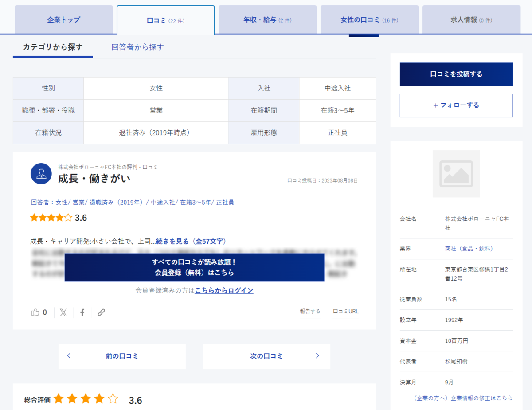Click the 退社済み（2019年時点） table cell
This screenshot has width=532, height=410.
pos(156,133)
